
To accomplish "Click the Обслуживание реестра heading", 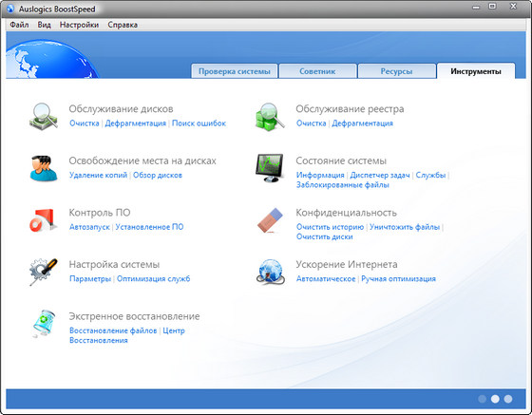I will click(x=350, y=109).
